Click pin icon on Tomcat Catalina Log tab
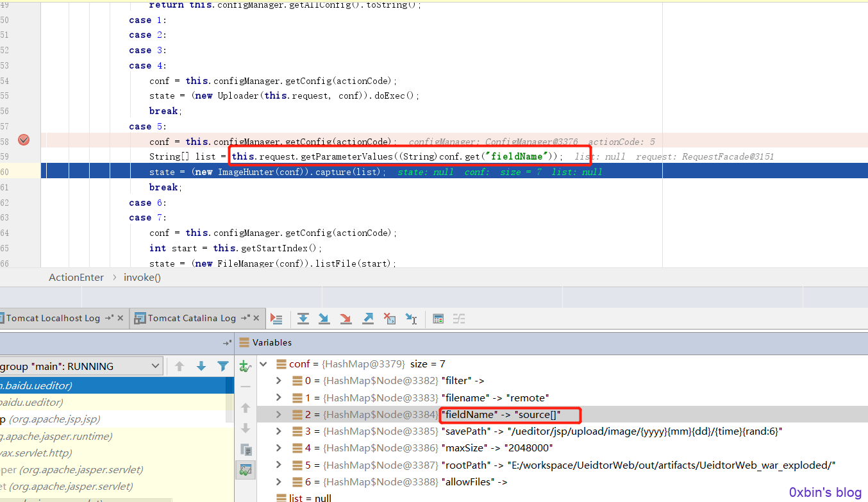The height and width of the screenshot is (502, 868). (x=246, y=318)
